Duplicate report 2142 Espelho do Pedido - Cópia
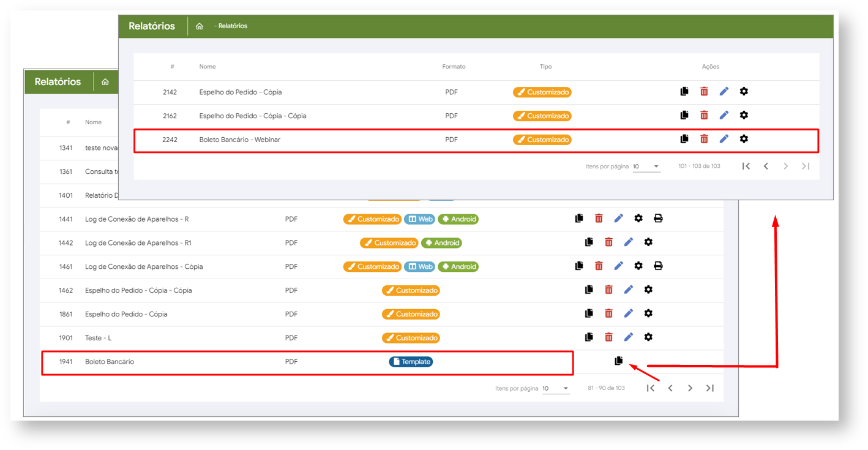The image size is (868, 450). point(684,91)
